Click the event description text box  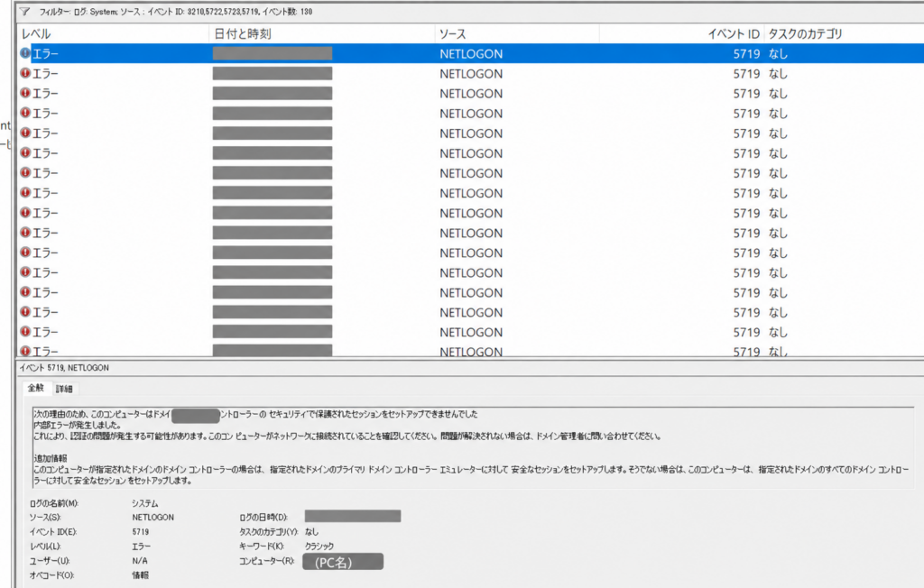(473, 447)
